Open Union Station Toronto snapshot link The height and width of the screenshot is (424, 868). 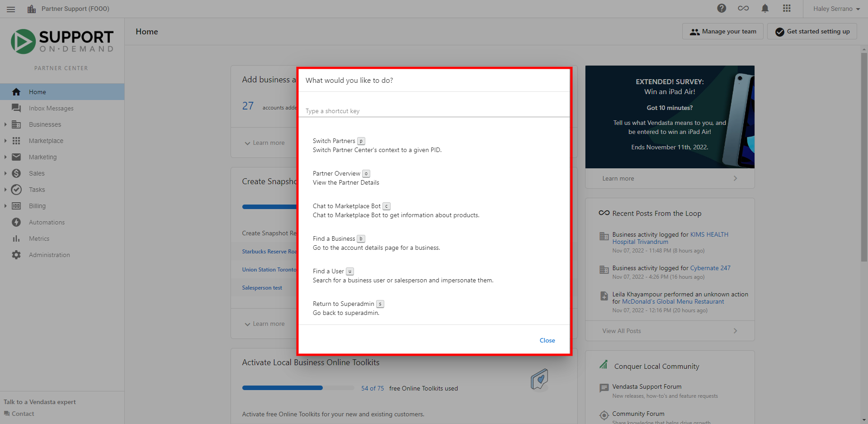[269, 270]
